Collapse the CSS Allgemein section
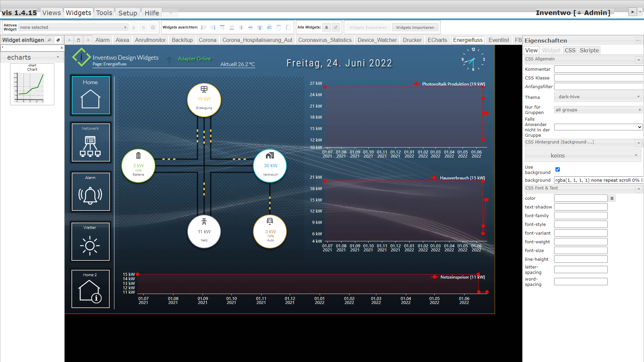 pos(639,60)
